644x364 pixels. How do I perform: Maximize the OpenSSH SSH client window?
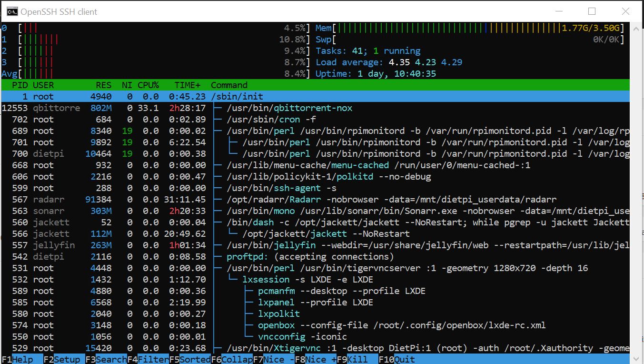point(592,11)
